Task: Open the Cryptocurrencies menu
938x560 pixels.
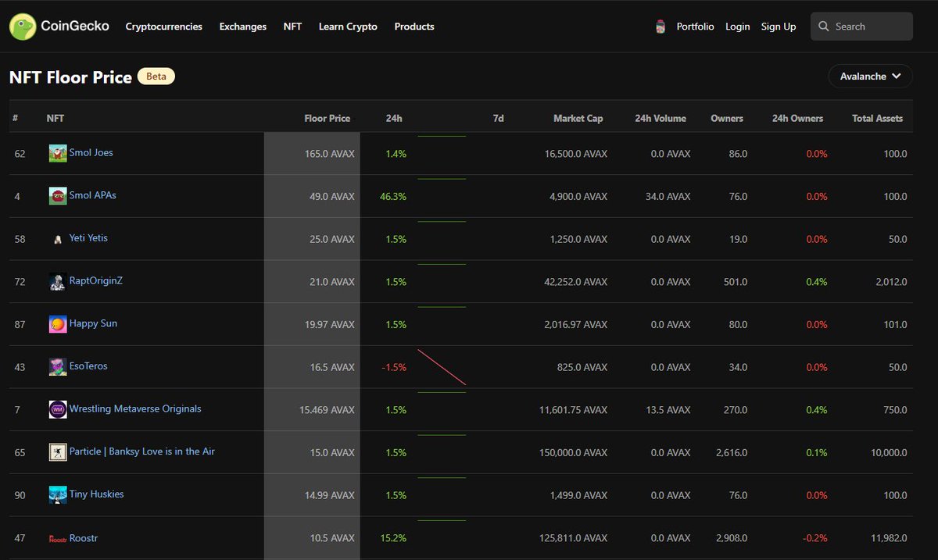Action: (x=164, y=27)
